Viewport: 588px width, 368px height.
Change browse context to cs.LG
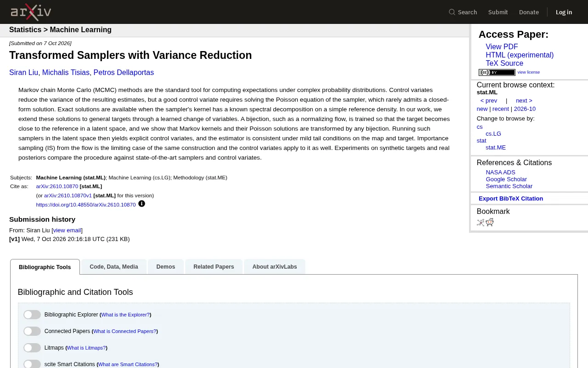pyautogui.click(x=493, y=134)
